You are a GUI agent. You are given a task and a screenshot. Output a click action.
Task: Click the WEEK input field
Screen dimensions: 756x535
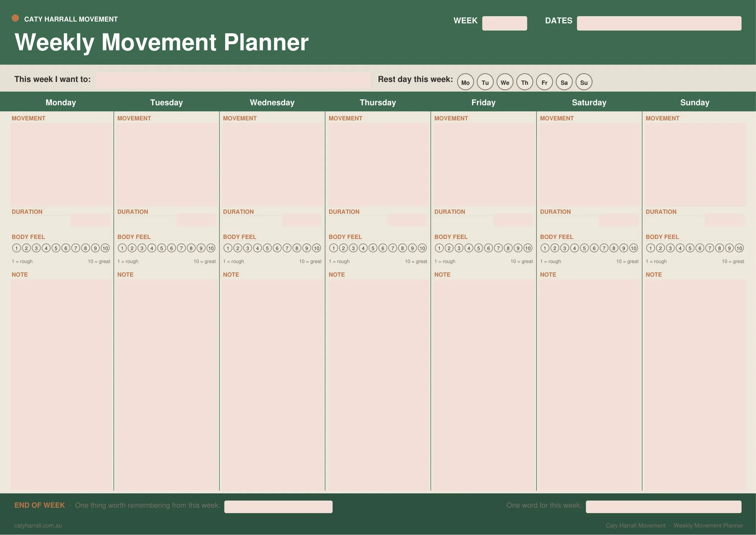[x=505, y=23]
